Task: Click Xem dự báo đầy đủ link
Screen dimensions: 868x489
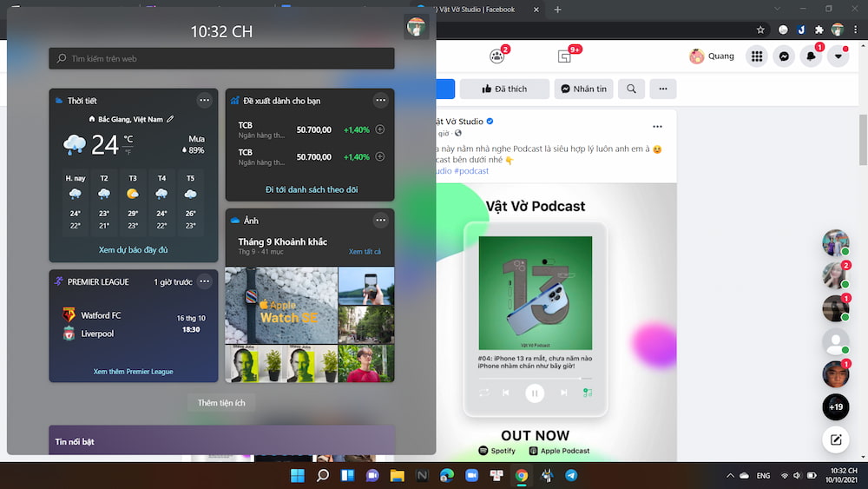Action: click(x=133, y=250)
